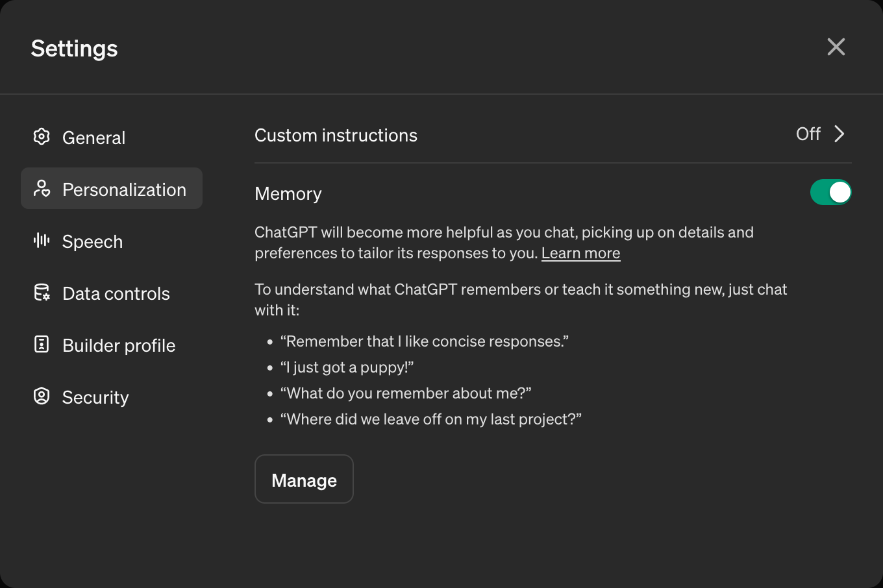Click the Memory section heading
This screenshot has width=883, height=588.
click(x=288, y=193)
